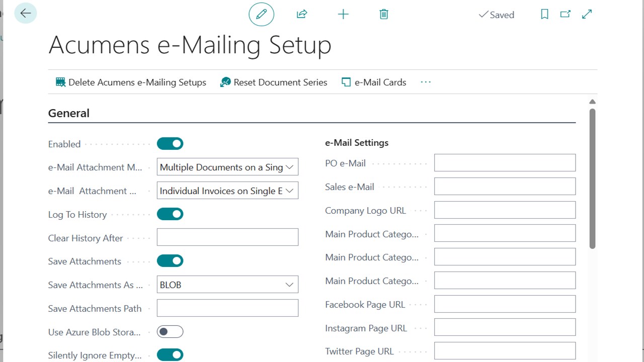The width and height of the screenshot is (644, 362).
Task: Delete the record using the trash icon
Action: pyautogui.click(x=383, y=14)
